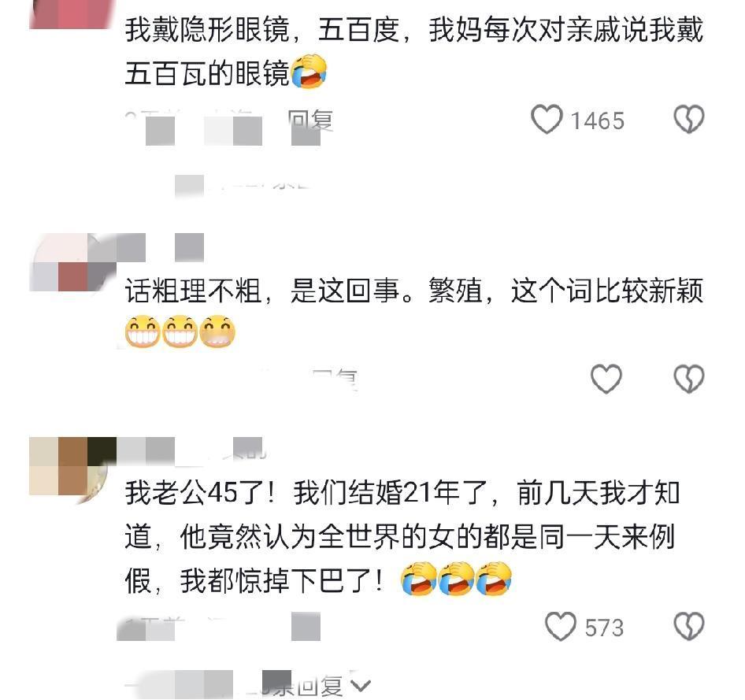Image resolution: width=745 pixels, height=700 pixels.
Task: Select the 我戴隐形眼镜 comment text
Action: tap(414, 51)
